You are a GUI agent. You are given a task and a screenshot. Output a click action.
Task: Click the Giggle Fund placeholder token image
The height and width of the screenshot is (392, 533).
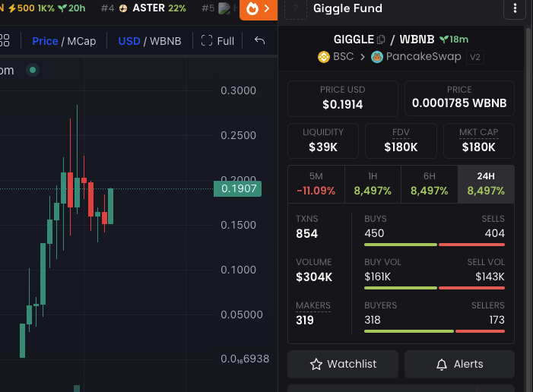[296, 9]
